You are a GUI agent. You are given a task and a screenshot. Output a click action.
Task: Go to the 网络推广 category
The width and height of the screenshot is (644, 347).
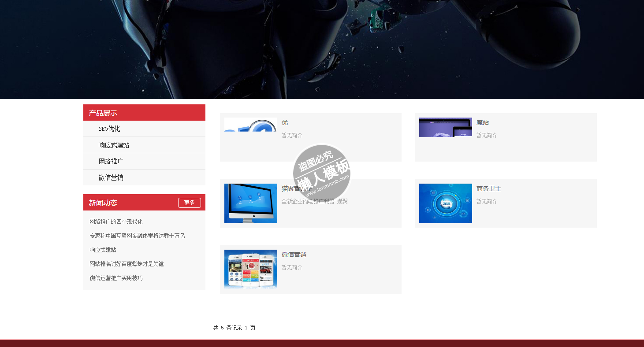click(111, 161)
